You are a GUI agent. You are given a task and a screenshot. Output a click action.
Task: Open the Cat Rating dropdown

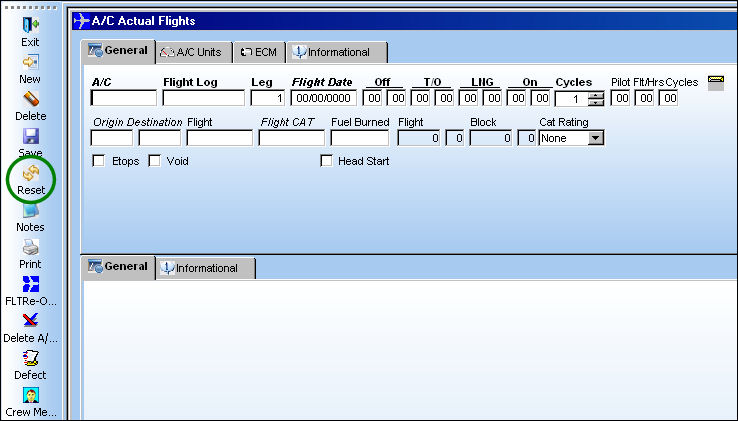coord(596,138)
